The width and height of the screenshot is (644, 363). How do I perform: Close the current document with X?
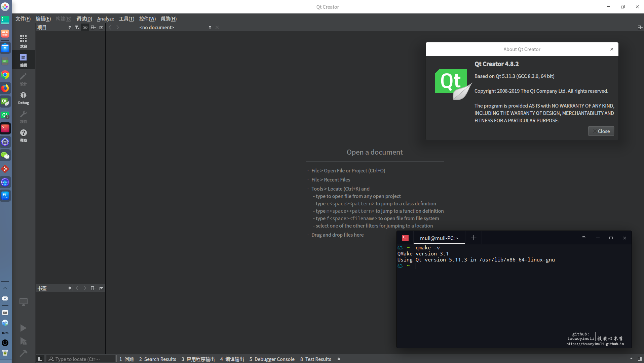coord(217,27)
